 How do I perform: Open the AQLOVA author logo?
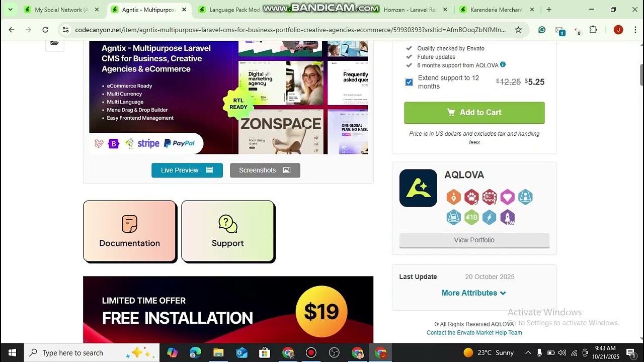pyautogui.click(x=418, y=188)
